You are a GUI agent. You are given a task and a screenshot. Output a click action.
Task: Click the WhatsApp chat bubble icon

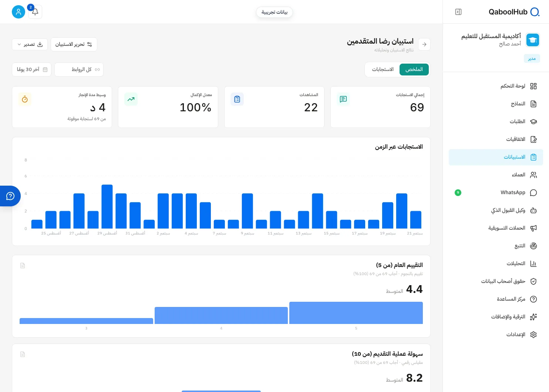coord(533,193)
